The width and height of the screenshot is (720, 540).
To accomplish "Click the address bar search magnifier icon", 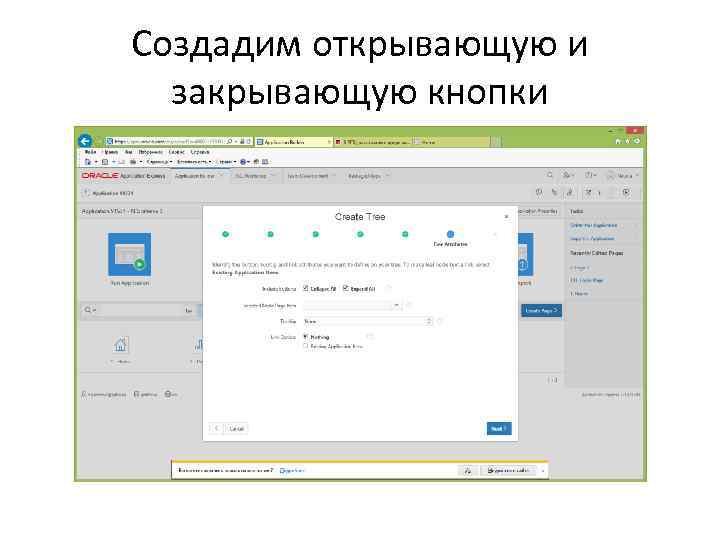I will click(230, 141).
